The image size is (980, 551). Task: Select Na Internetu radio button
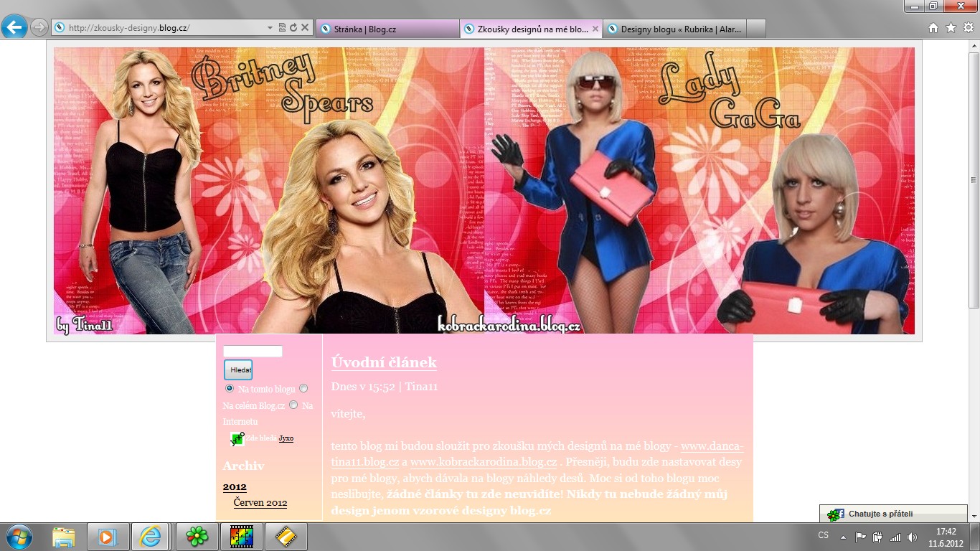click(293, 405)
